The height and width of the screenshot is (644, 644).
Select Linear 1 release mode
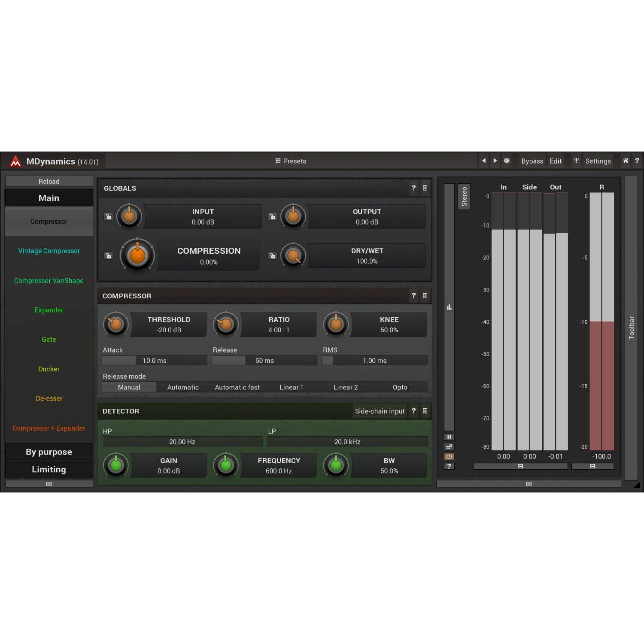[291, 387]
